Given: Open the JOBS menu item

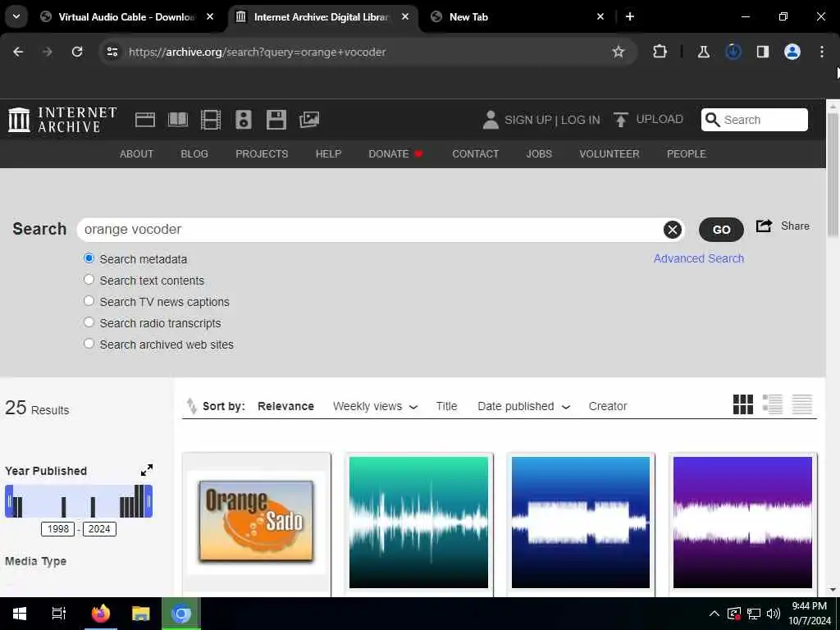Looking at the screenshot, I should point(539,153).
